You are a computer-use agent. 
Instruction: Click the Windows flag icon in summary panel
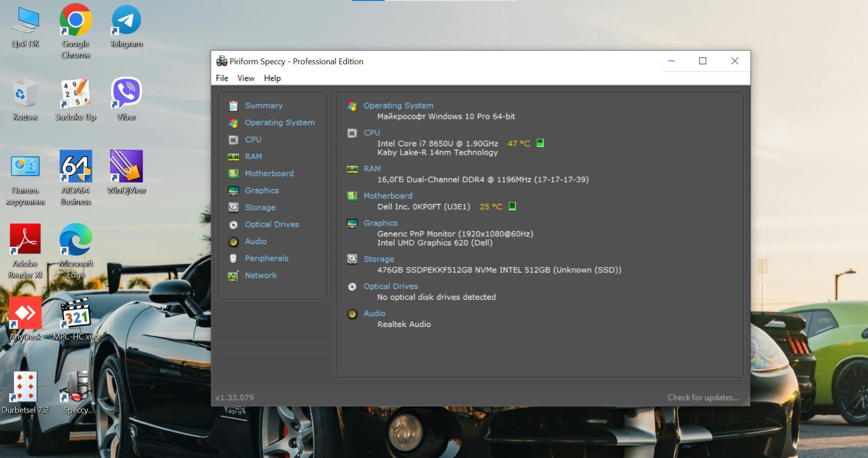(352, 106)
